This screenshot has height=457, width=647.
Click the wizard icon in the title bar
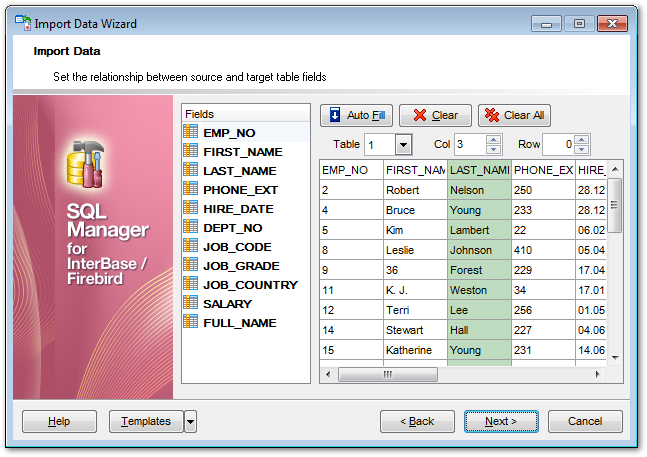tap(22, 23)
